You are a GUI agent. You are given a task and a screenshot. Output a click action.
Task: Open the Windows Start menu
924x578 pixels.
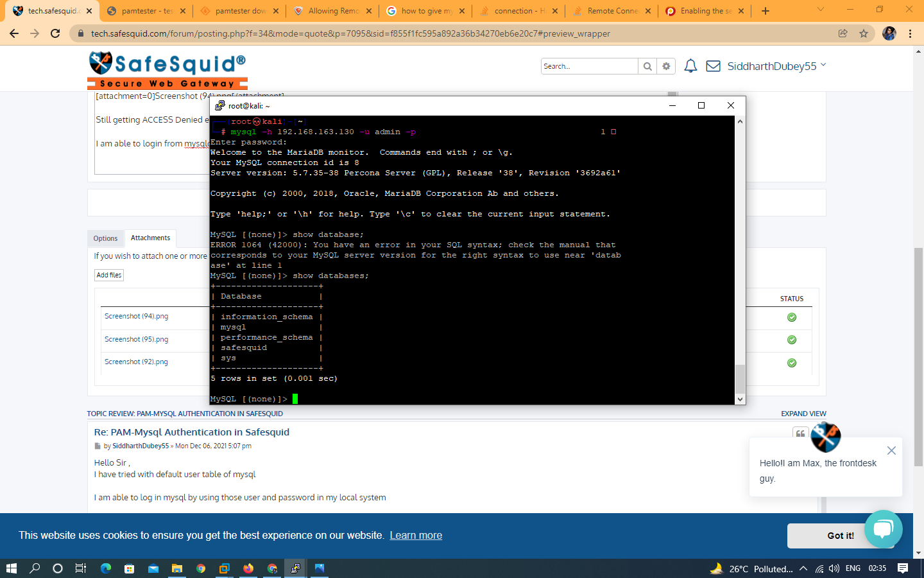click(x=11, y=568)
